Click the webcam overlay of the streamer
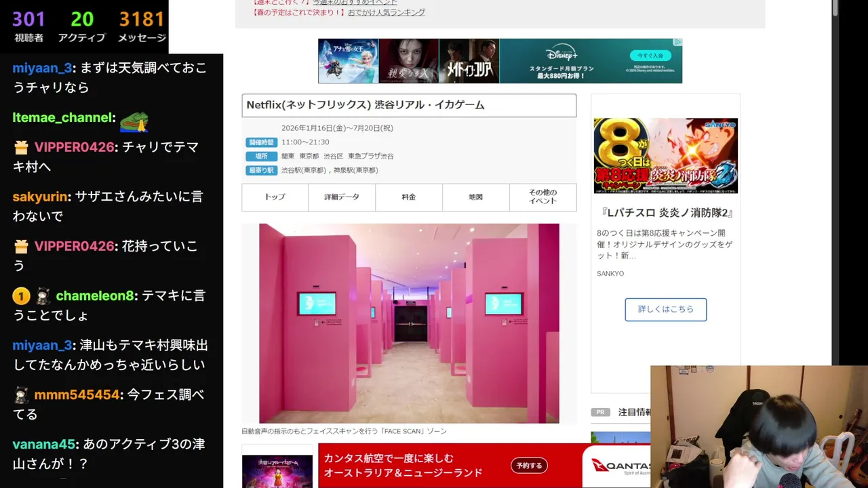 759,427
